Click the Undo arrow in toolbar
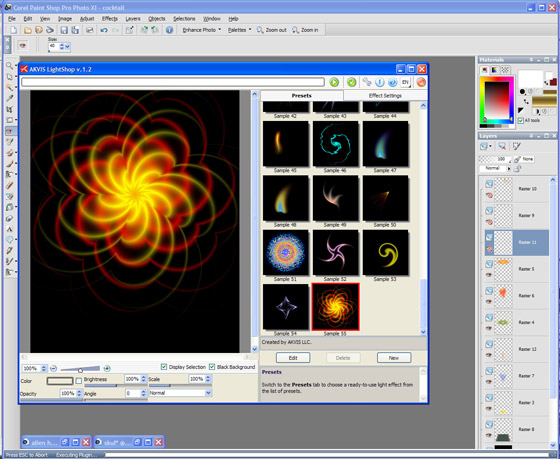 click(104, 30)
